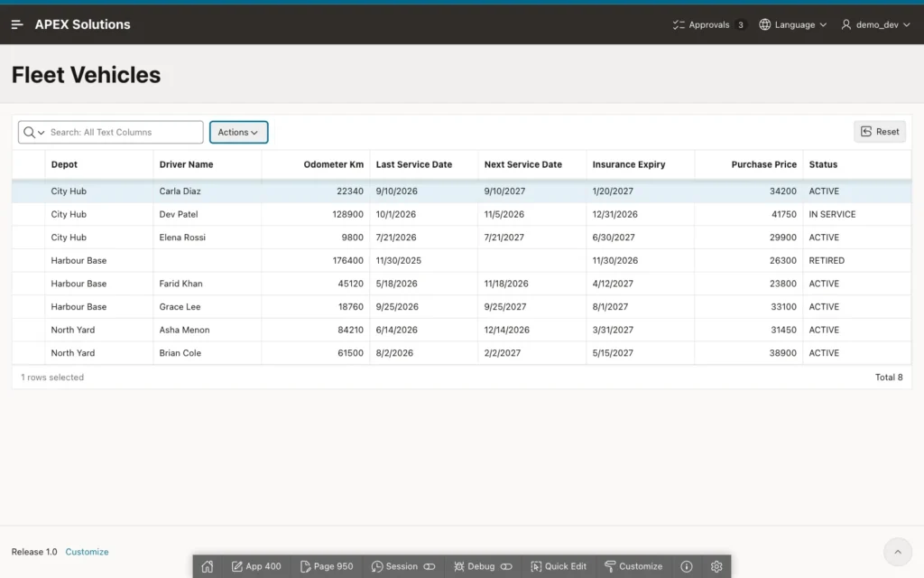Select the Carla Diaz cell
The image size is (924, 578).
point(208,191)
